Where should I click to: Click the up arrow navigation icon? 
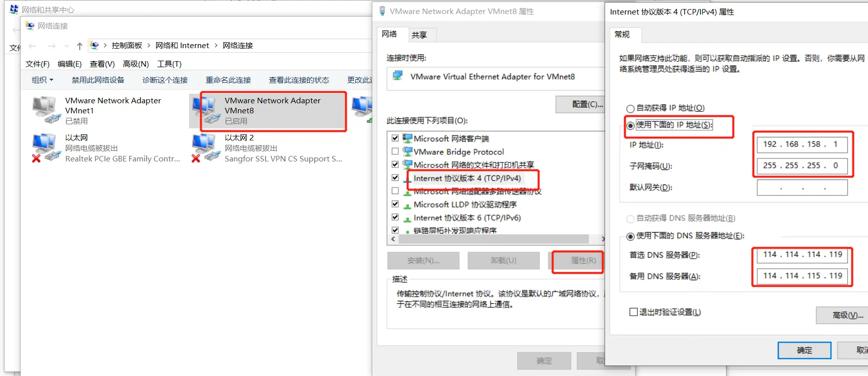[x=79, y=46]
